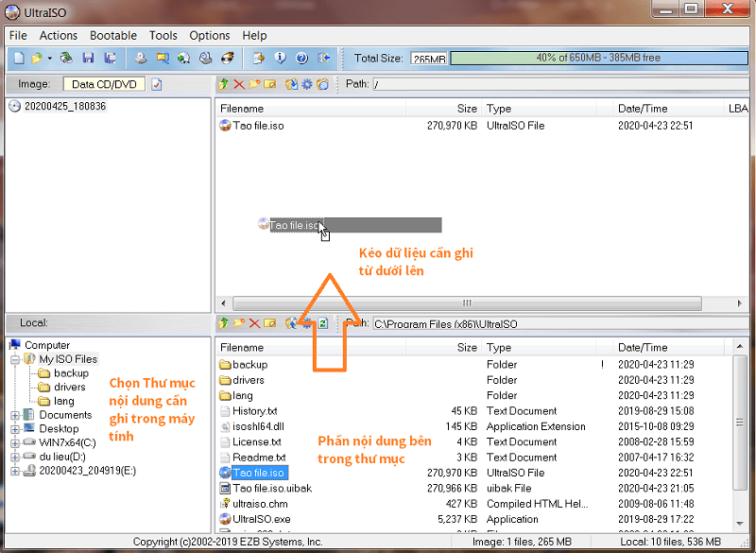This screenshot has width=756, height=553.
Task: Expand the Desktop tree node
Action: [x=15, y=429]
